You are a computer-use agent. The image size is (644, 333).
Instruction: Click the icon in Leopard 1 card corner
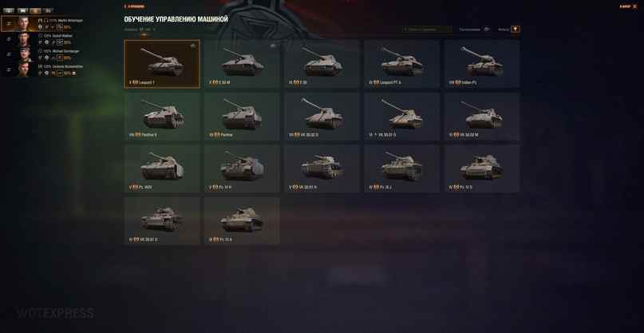tap(193, 46)
